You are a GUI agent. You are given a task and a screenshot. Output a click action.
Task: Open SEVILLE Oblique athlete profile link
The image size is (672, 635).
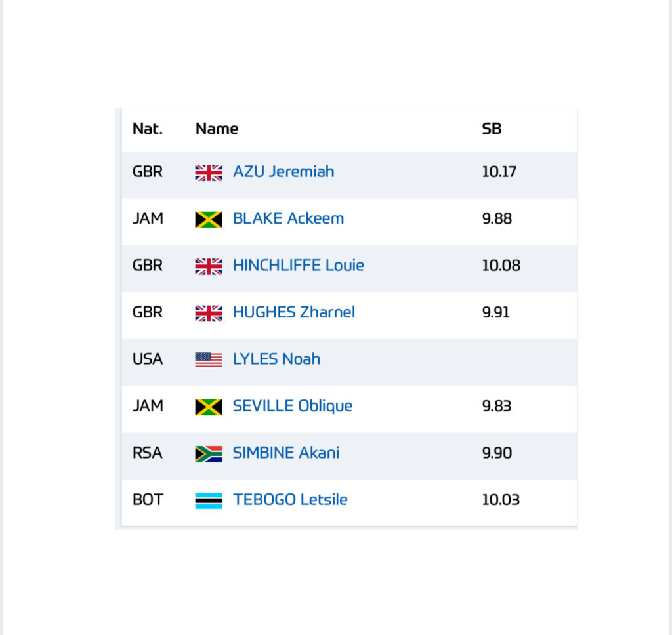point(293,406)
